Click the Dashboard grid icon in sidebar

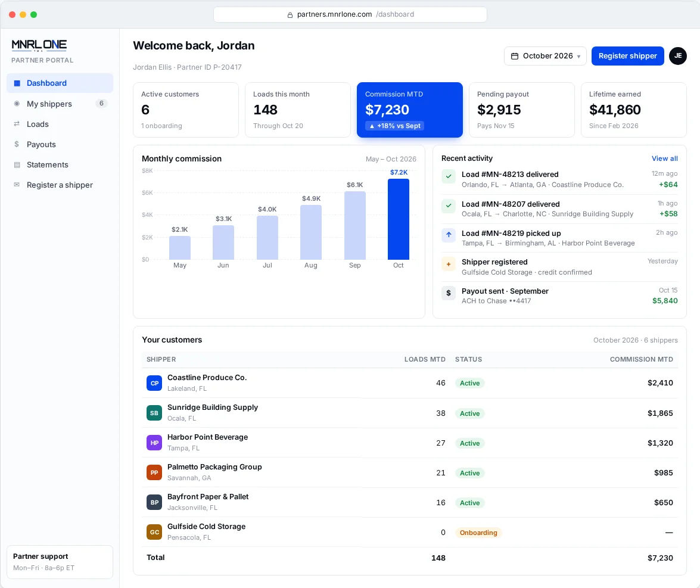tap(17, 83)
